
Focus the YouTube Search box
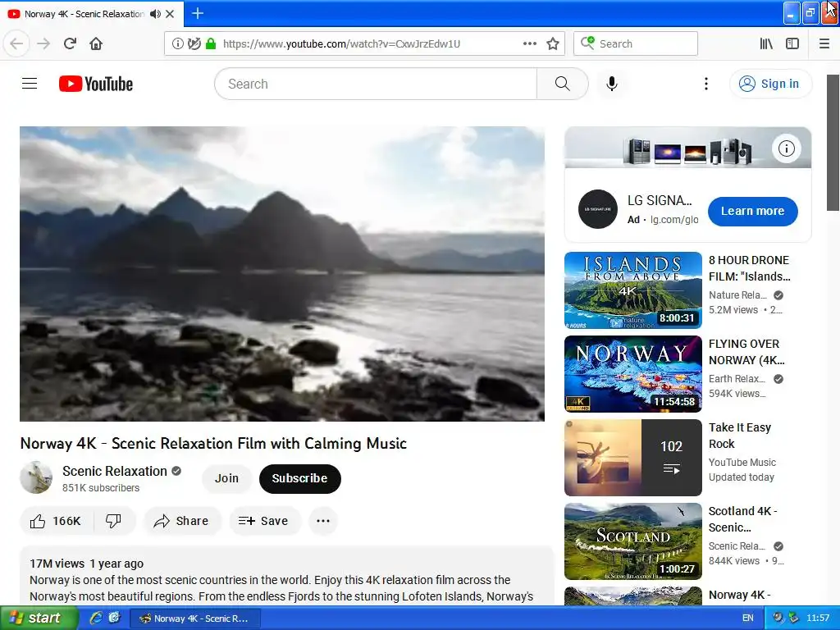376,84
